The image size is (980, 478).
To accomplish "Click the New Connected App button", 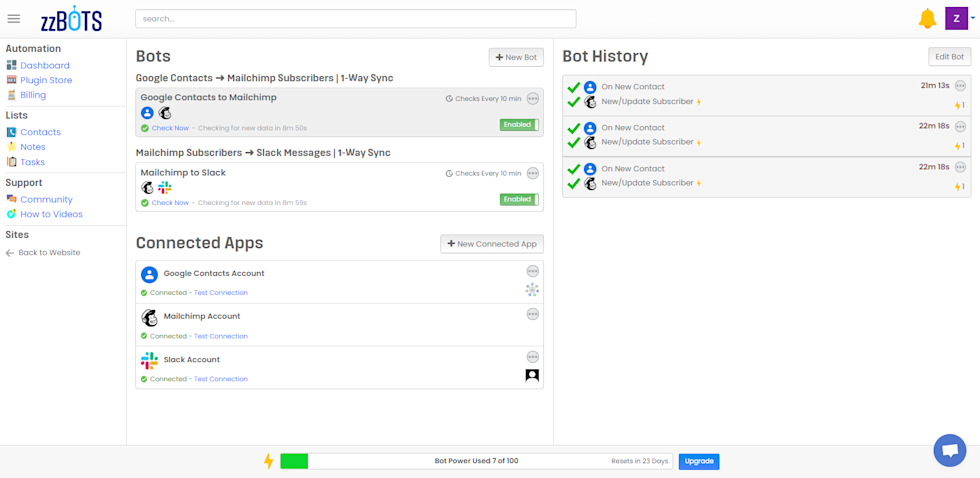I will 492,244.
